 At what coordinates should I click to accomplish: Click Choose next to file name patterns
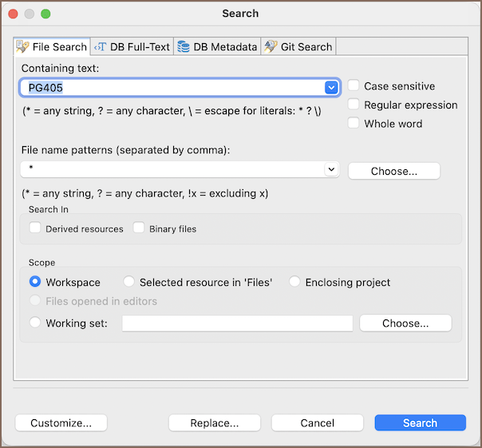point(394,171)
